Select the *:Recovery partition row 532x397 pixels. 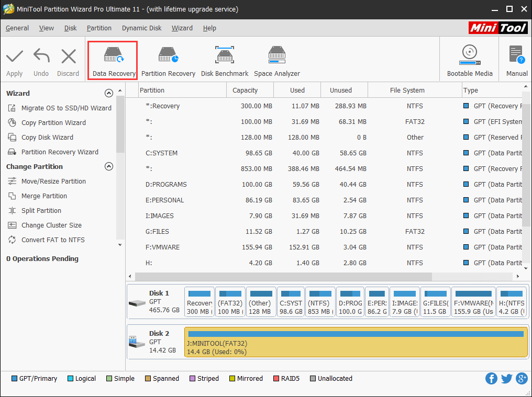[x=324, y=106]
